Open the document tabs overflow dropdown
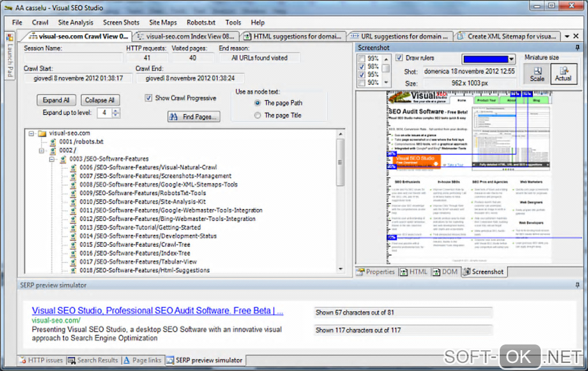Image resolution: width=588 pixels, height=371 pixels. pyautogui.click(x=567, y=36)
